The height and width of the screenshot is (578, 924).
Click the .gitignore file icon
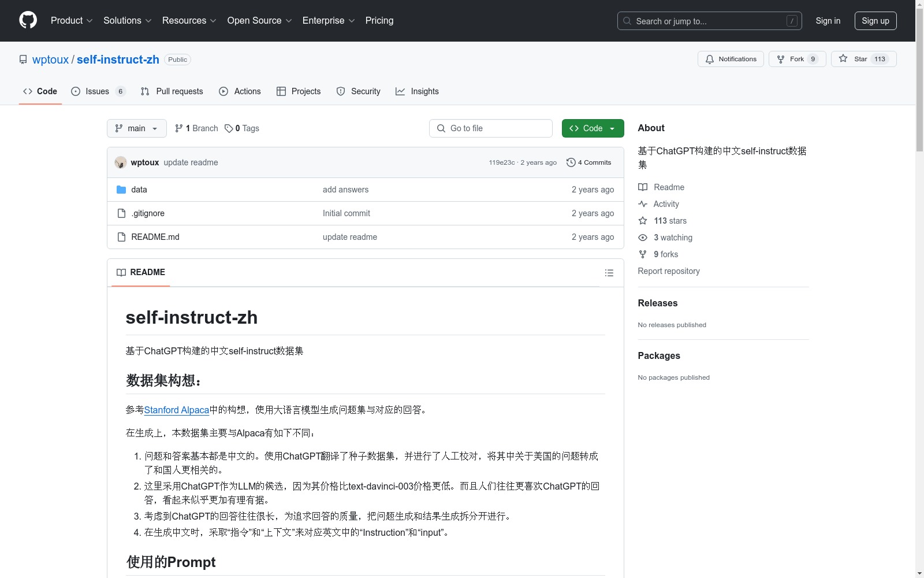[x=121, y=213]
